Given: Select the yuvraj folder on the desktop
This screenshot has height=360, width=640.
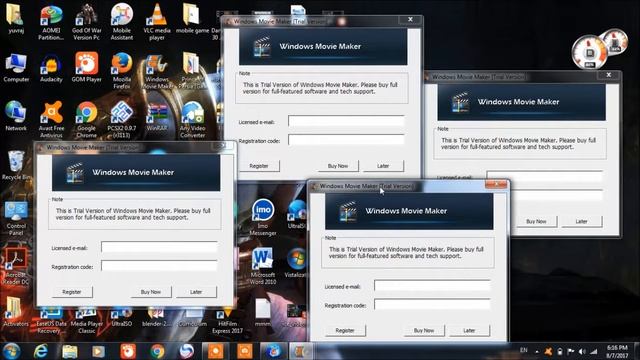Looking at the screenshot, I should point(16,19).
